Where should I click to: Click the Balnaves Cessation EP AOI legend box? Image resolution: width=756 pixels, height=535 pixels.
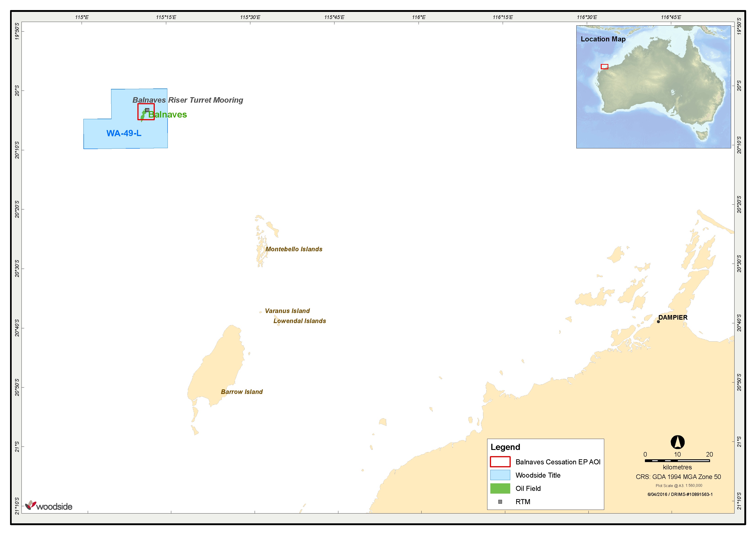(x=500, y=462)
